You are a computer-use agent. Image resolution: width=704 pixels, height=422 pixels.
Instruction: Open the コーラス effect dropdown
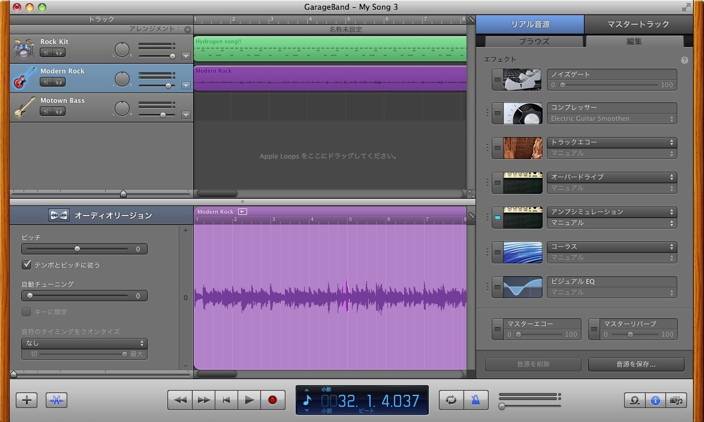[612, 246]
